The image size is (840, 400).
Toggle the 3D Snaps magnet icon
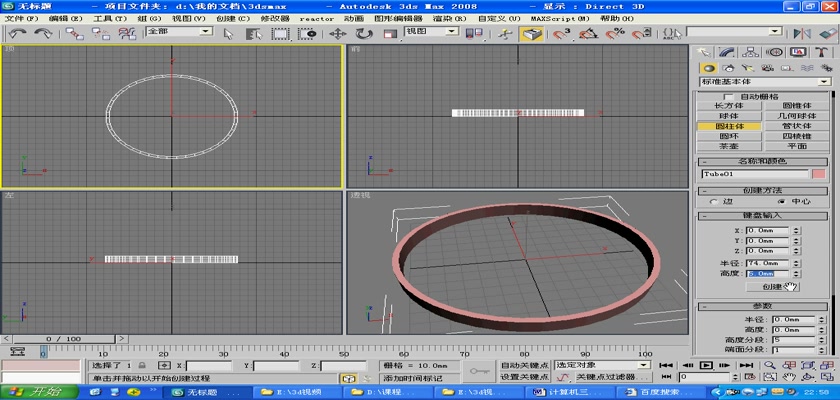pyautogui.click(x=561, y=34)
